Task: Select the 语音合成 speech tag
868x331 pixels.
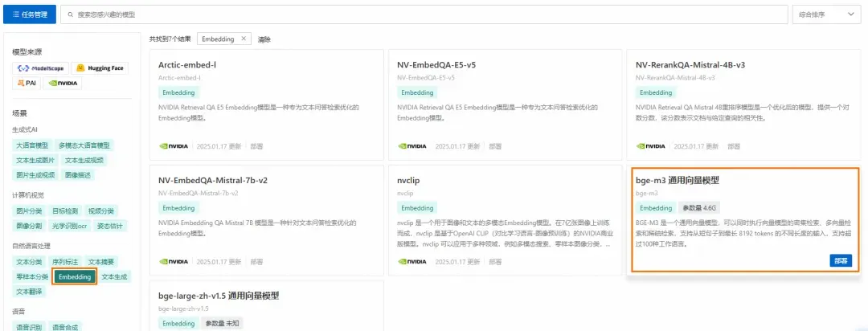Action: [x=65, y=327]
